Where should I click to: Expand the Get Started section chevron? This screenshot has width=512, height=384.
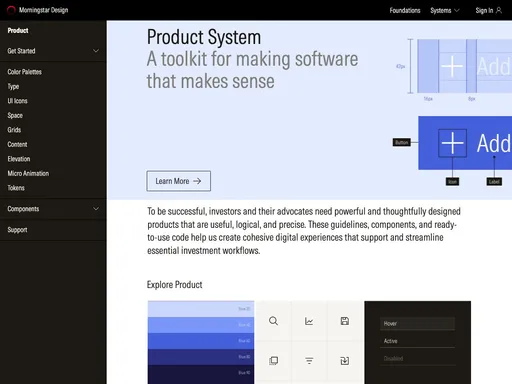[96, 51]
